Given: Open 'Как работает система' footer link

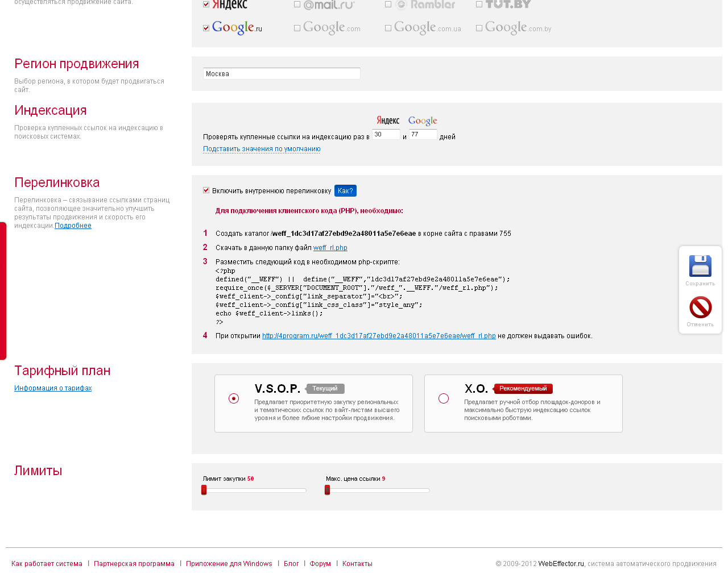Looking at the screenshot, I should pos(47,564).
